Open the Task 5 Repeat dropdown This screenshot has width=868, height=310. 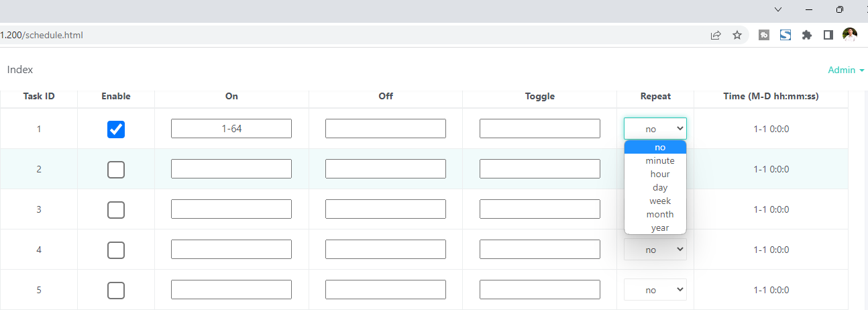tap(655, 290)
